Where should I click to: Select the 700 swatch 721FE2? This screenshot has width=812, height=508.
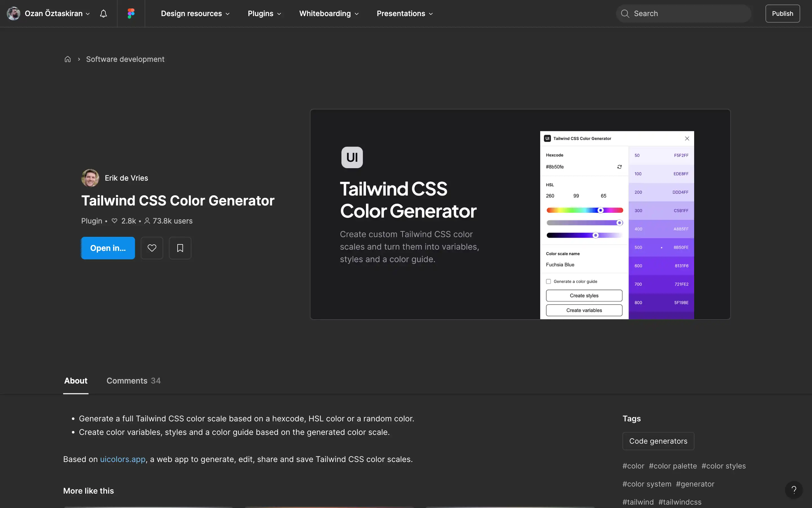point(661,284)
